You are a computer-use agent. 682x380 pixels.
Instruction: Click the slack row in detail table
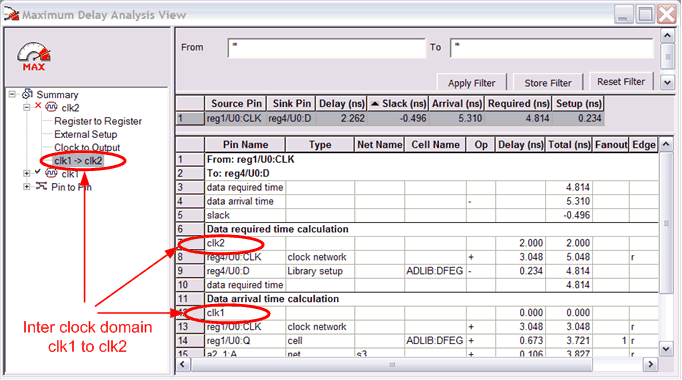[418, 215]
